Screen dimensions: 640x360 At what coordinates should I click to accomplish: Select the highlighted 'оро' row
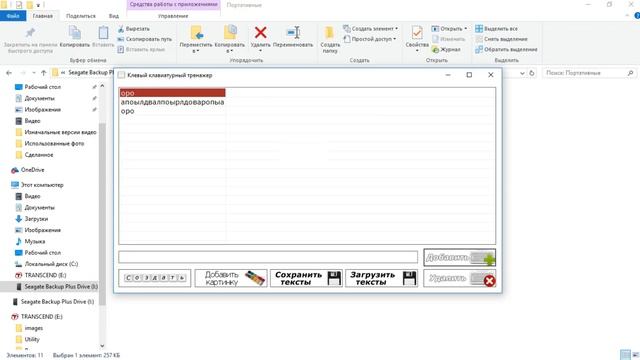(x=172, y=93)
